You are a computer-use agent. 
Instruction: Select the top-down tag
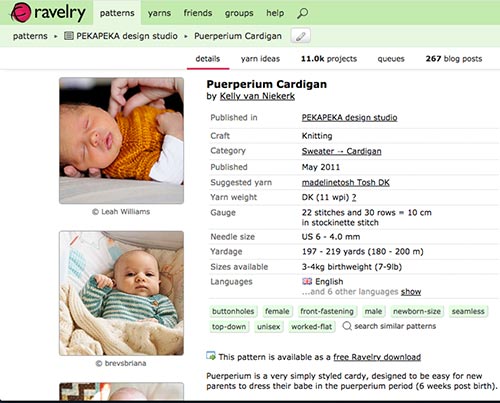click(229, 327)
